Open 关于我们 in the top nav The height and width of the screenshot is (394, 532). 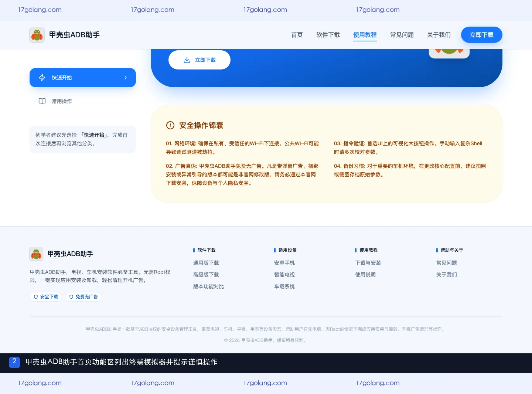point(439,35)
